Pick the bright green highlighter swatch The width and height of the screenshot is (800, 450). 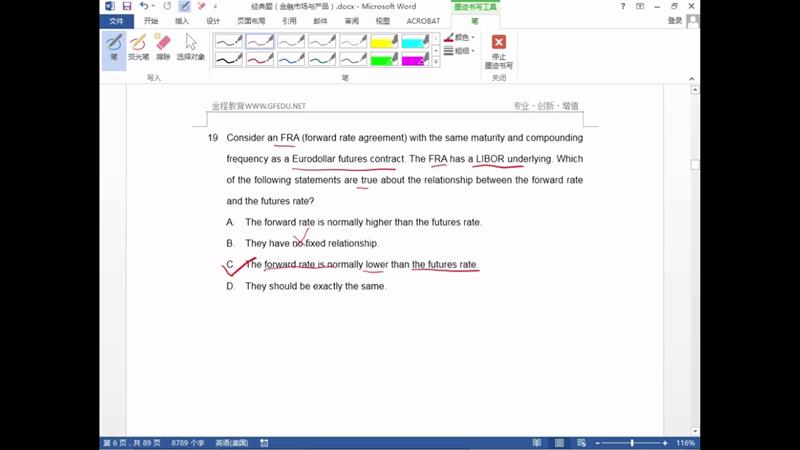384,59
